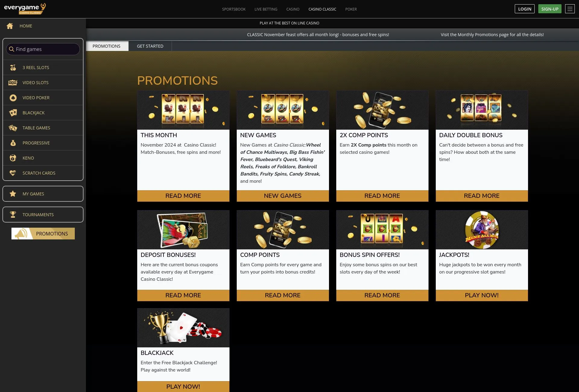Click the Table Games dice icon
The height and width of the screenshot is (392, 579).
13,128
